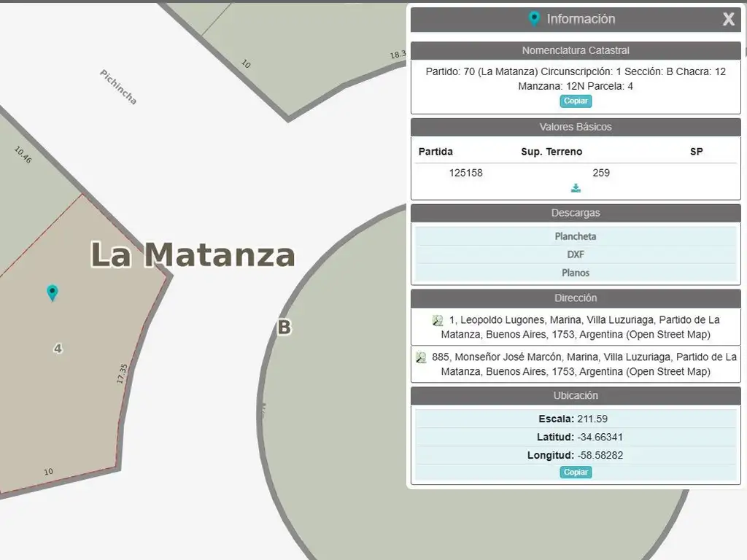The height and width of the screenshot is (560, 747).
Task: Click the Dirección section header
Action: coord(576,297)
